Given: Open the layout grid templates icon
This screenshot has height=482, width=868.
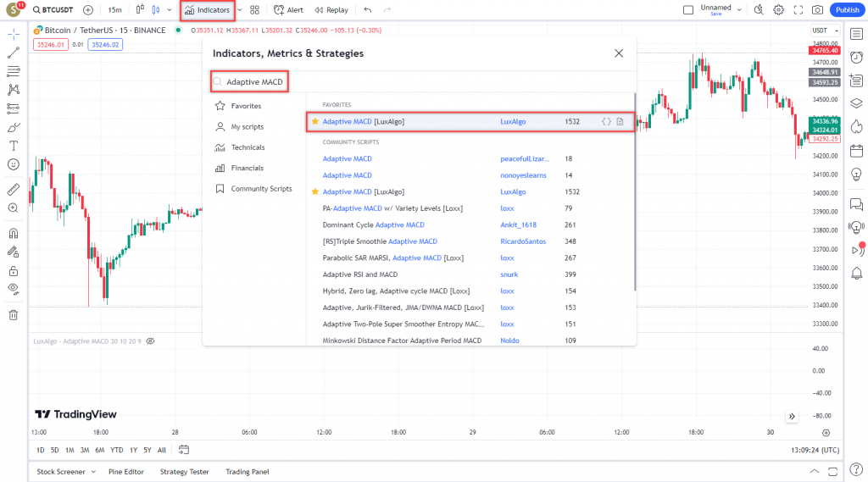Looking at the screenshot, I should (x=254, y=10).
